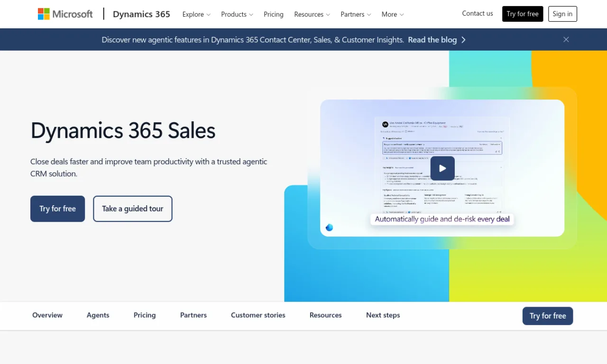Select the Partners tab in the section bar

[x=193, y=315]
